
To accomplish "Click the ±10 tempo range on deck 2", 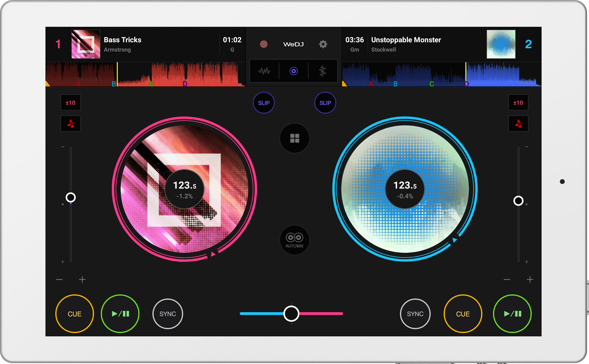I will (518, 102).
